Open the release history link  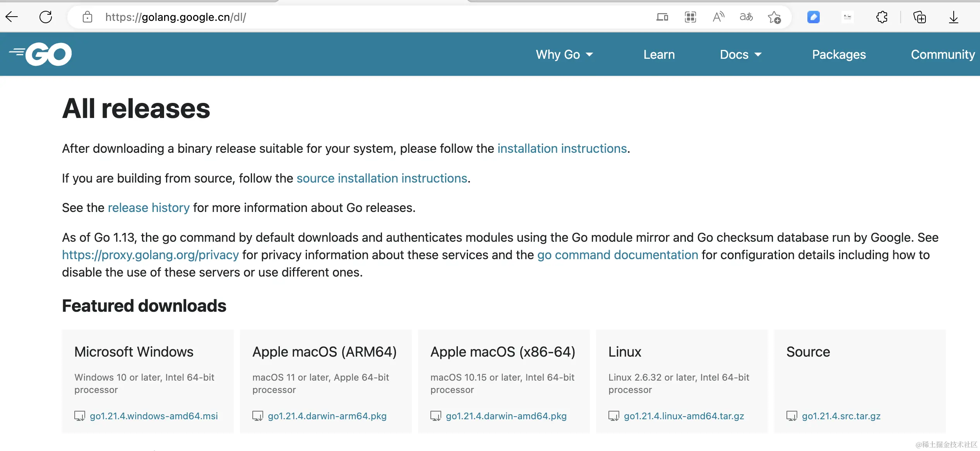pyautogui.click(x=149, y=208)
